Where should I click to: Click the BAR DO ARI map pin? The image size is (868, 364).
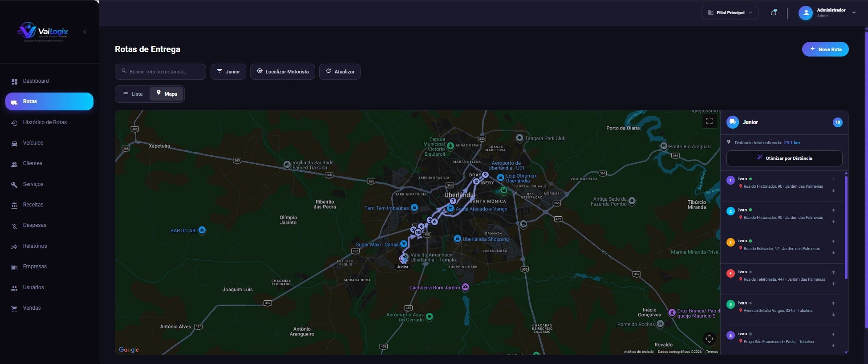(x=202, y=230)
